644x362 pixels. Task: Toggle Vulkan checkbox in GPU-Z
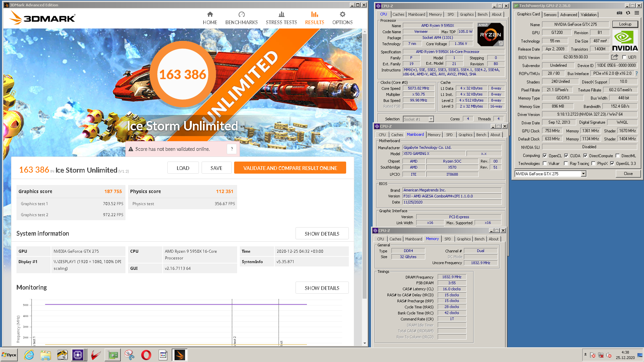point(545,164)
